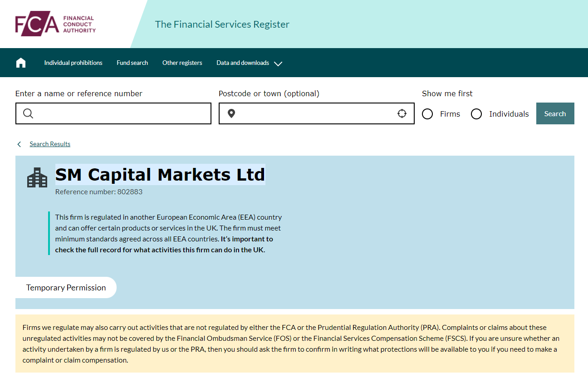This screenshot has height=383, width=588.
Task: Select the Individuals radio button
Action: point(476,114)
